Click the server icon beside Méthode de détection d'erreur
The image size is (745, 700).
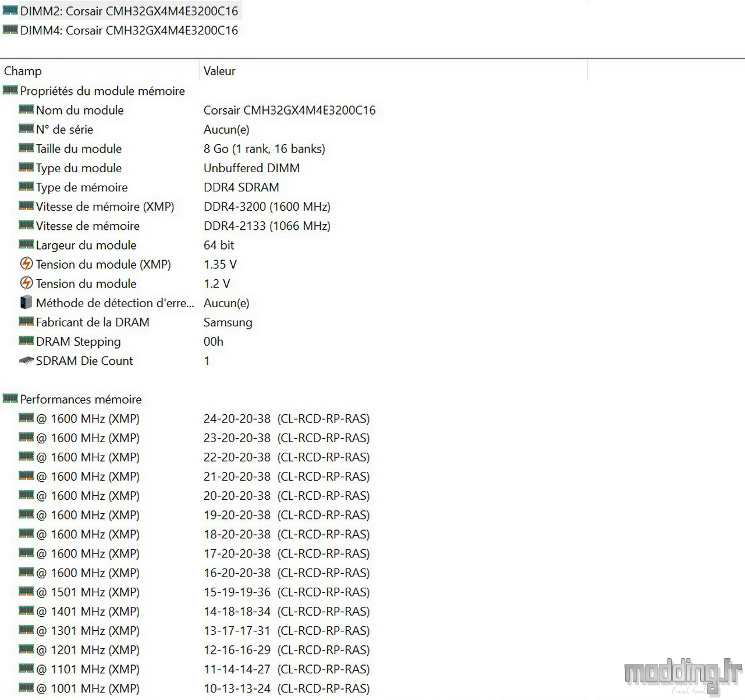pyautogui.click(x=26, y=302)
